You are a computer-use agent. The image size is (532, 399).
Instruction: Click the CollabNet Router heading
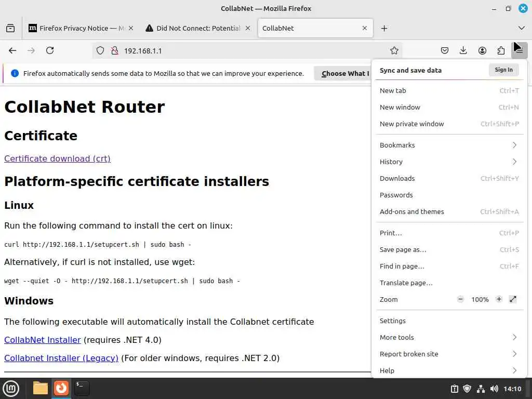pyautogui.click(x=85, y=107)
